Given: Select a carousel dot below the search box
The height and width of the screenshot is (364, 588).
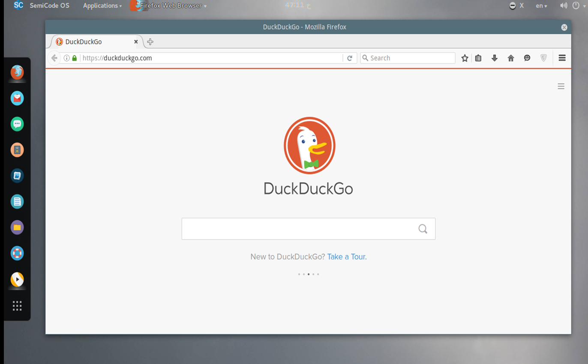Looking at the screenshot, I should [x=309, y=274].
